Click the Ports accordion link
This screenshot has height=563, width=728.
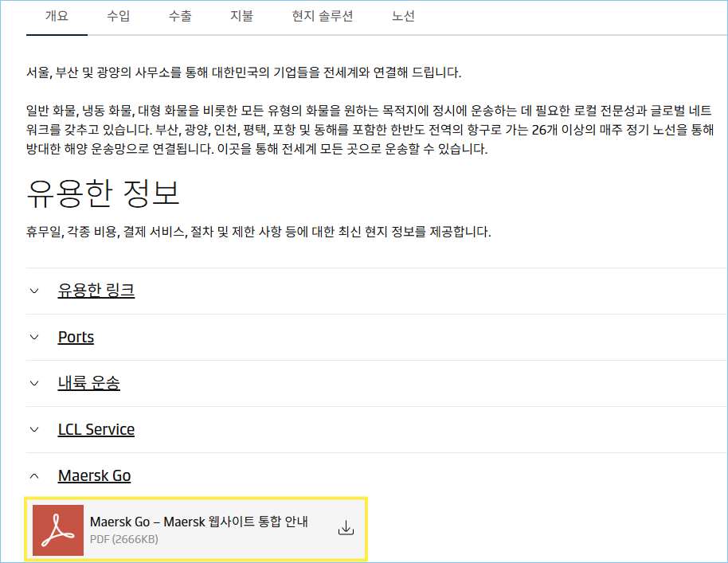76,337
